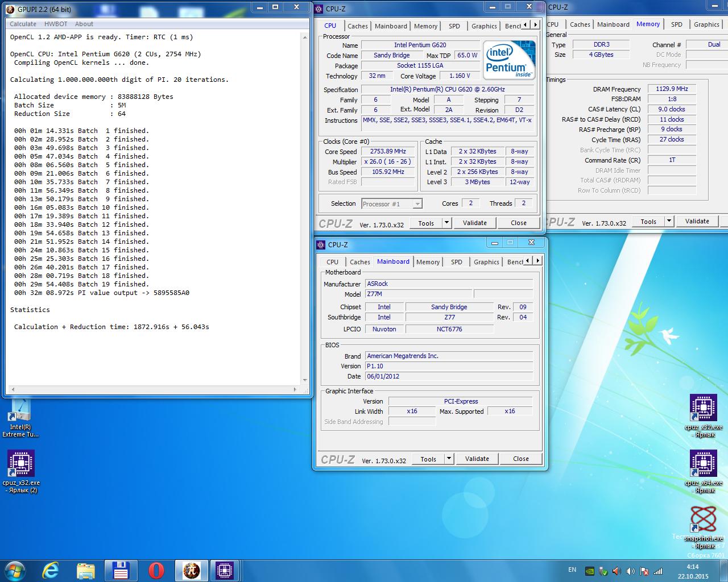Image resolution: width=728 pixels, height=582 pixels.
Task: Open Calculate menu in GPUPI
Action: pyautogui.click(x=23, y=24)
